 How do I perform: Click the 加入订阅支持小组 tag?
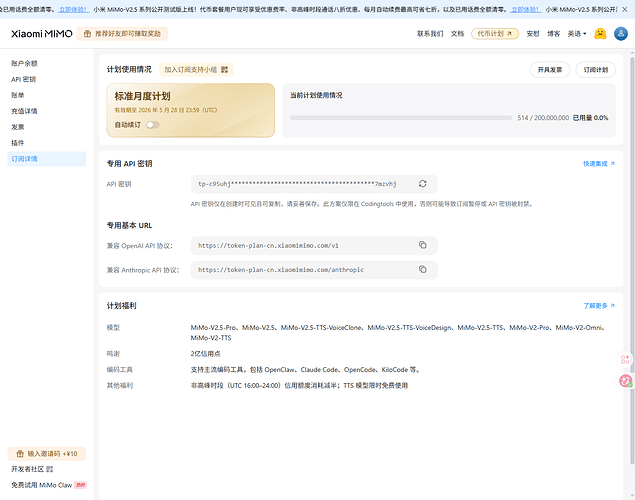pos(196,70)
